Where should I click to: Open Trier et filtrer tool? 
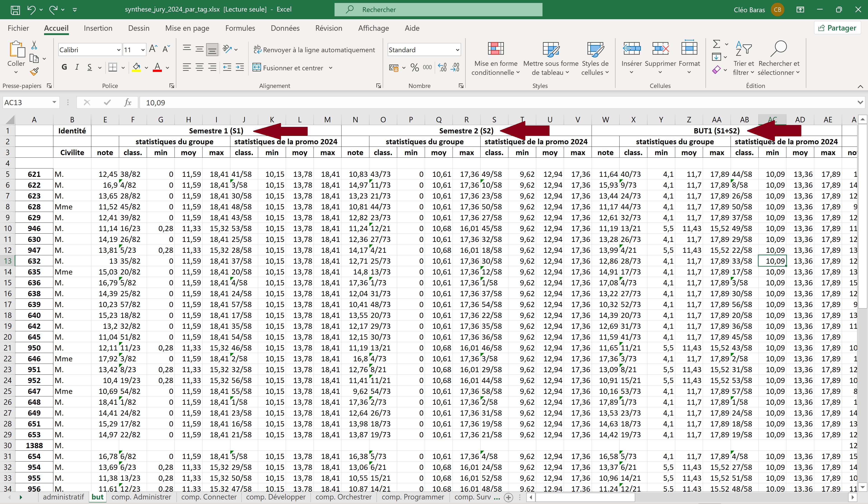point(744,59)
